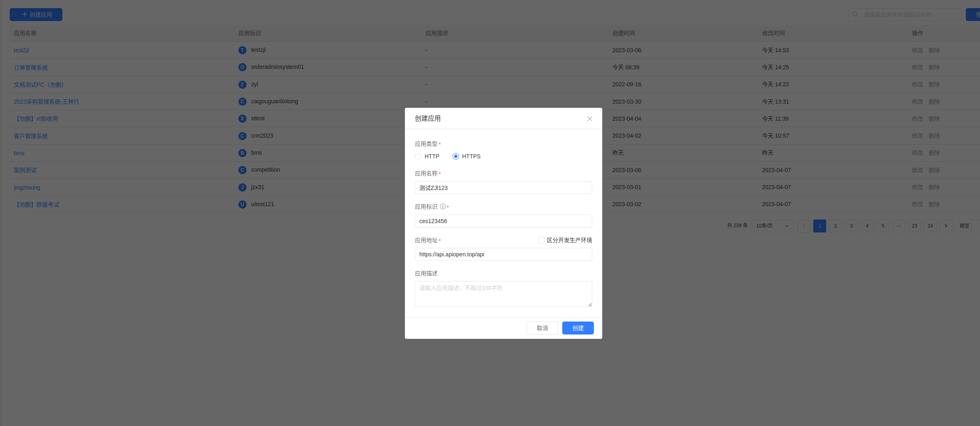The image size is (980, 426).
Task: Click the 应用名称 input field
Action: (503, 187)
